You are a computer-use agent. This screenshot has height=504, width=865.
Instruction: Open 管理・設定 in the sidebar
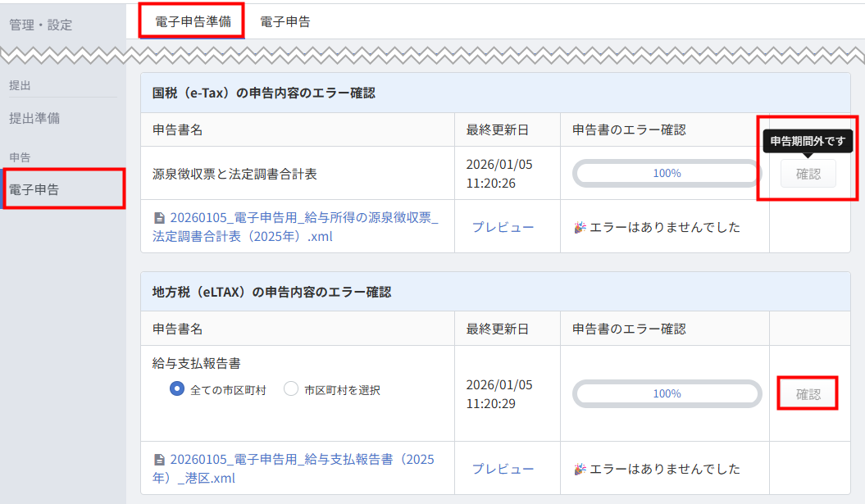click(41, 25)
